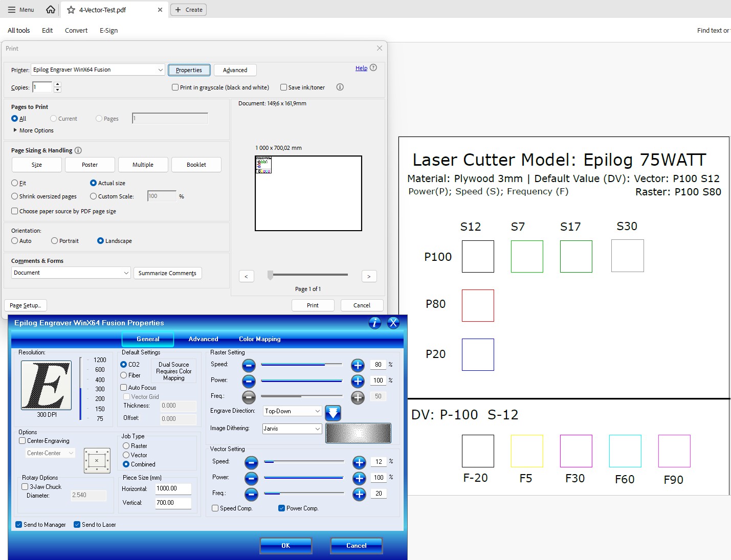This screenshot has height=560, width=731.
Task: Open the E-Sign menu
Action: coord(108,30)
